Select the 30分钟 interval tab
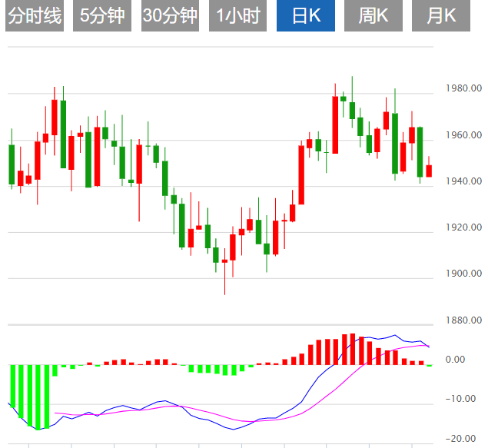 tap(170, 15)
